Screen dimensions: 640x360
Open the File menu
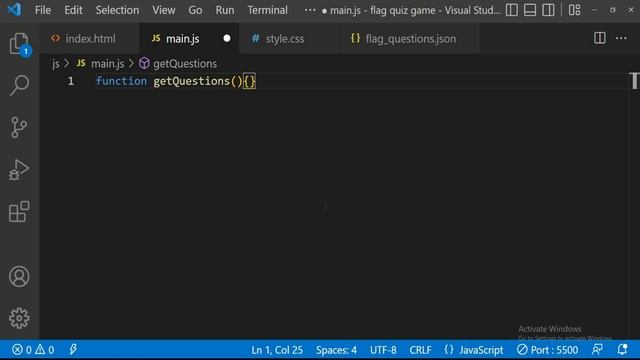(x=43, y=10)
